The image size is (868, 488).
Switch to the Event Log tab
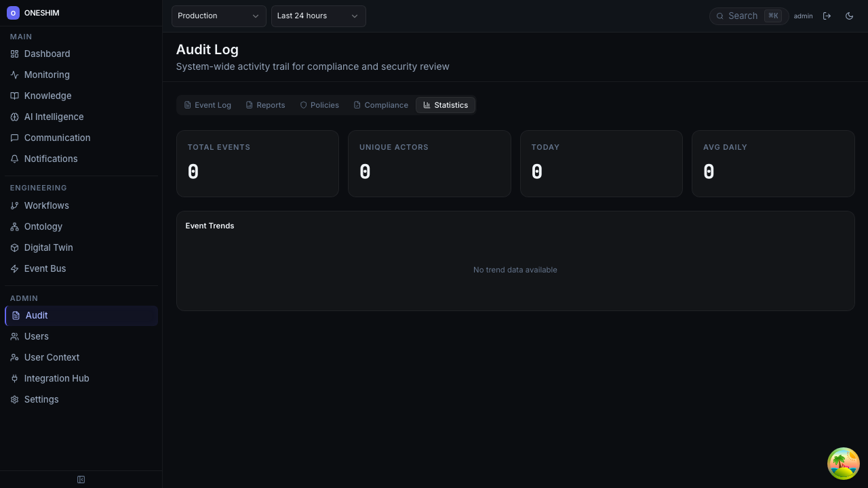pos(208,105)
